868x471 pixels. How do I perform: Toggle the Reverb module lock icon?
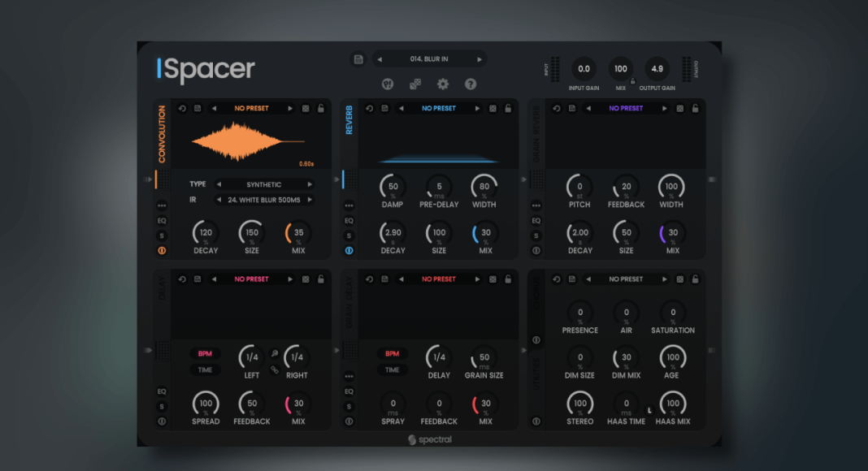(x=508, y=108)
